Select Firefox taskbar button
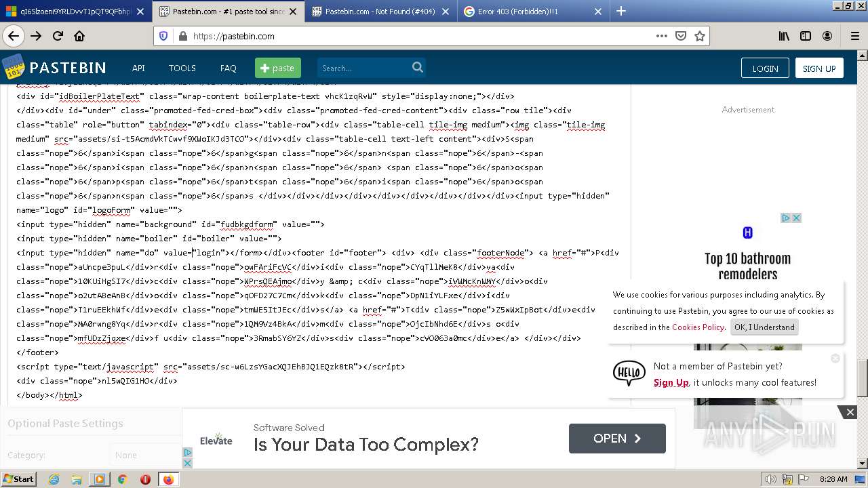 point(168,479)
